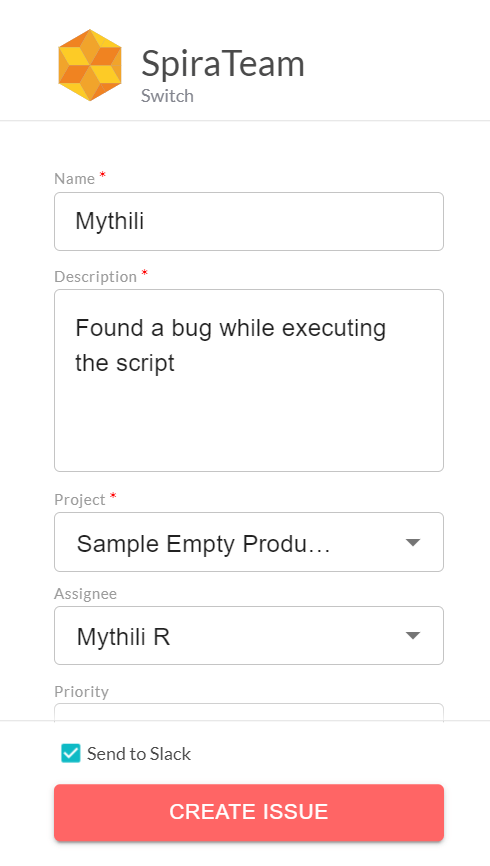Uncheck the Send to Slack checkbox

(71, 753)
